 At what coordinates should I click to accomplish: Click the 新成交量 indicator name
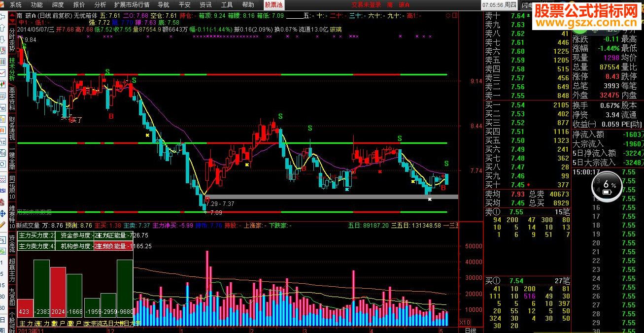[x=29, y=225]
